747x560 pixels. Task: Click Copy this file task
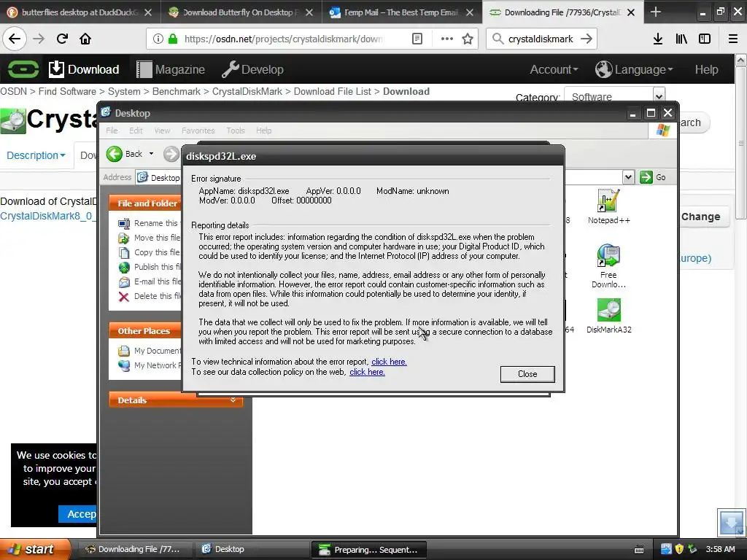point(150,252)
